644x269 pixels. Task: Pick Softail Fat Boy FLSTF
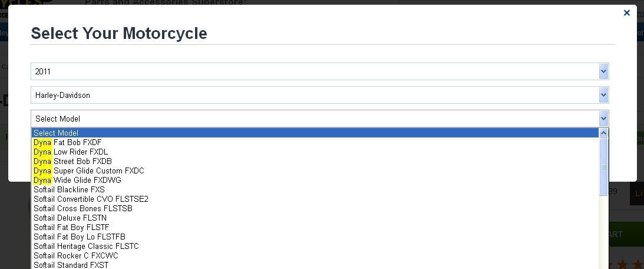pos(315,228)
